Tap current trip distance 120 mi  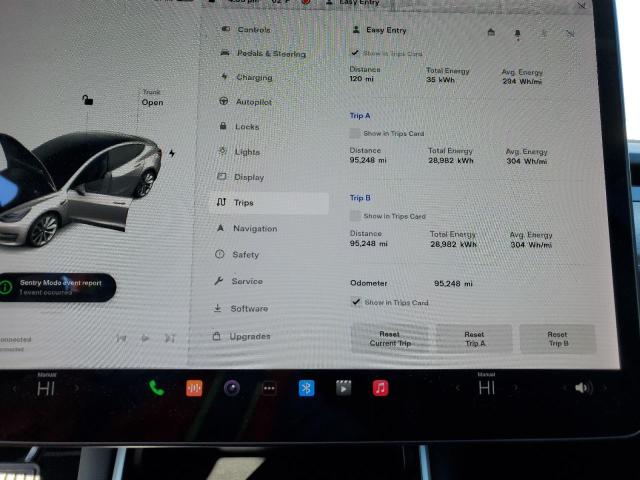[x=361, y=78]
